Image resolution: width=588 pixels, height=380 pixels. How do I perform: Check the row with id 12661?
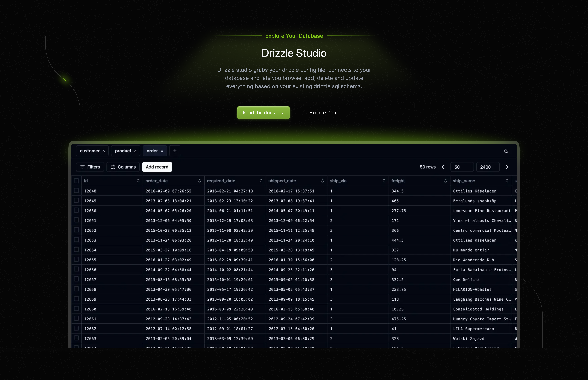(76, 318)
